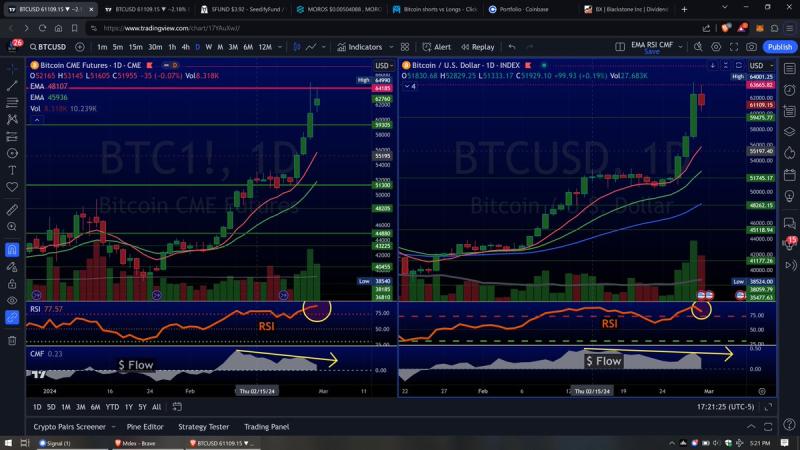Open the calendar panel icon
Screen dimensions: 800x450
click(790, 175)
